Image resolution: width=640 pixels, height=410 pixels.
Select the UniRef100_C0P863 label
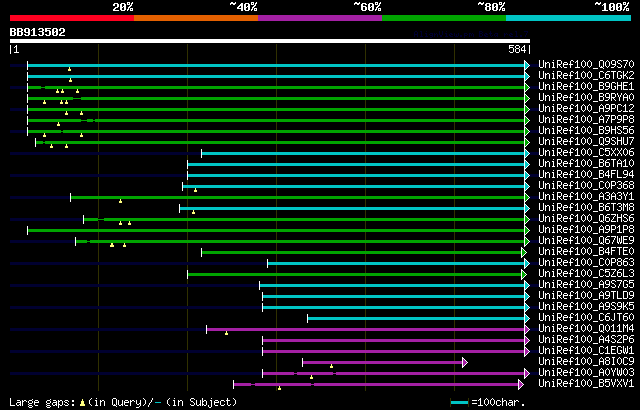pos(586,263)
